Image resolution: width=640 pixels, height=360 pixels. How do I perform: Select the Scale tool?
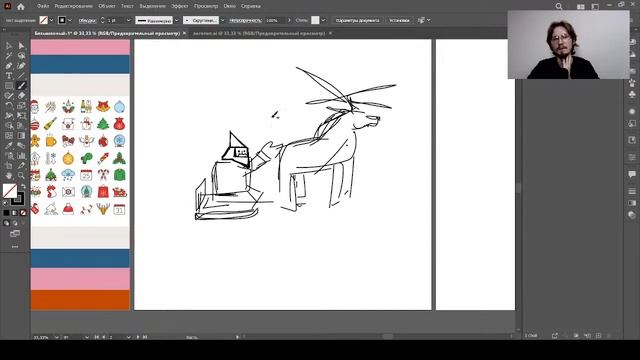pos(21,106)
